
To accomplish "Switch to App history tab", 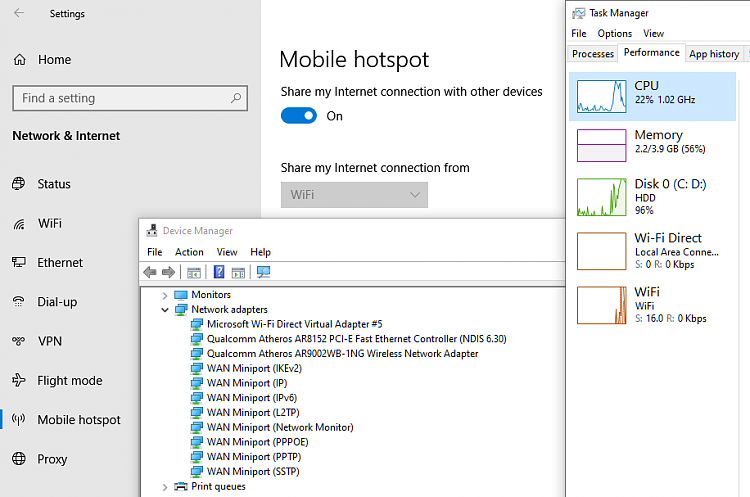I will click(714, 54).
